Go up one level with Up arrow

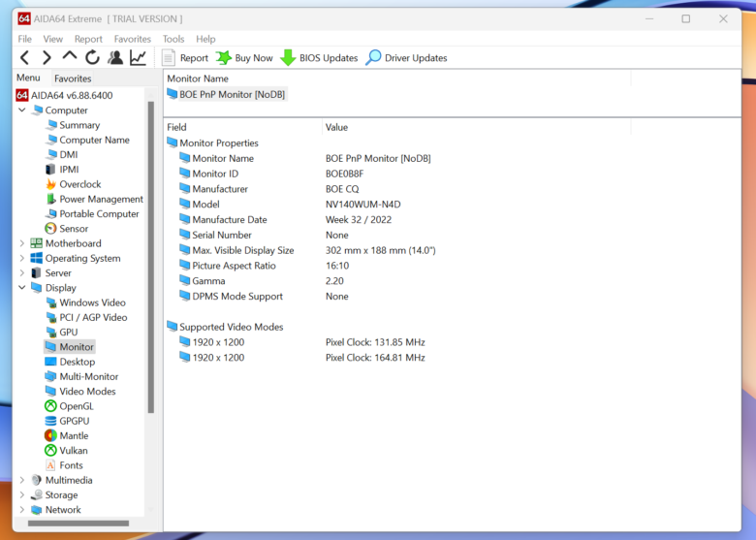pos(70,56)
